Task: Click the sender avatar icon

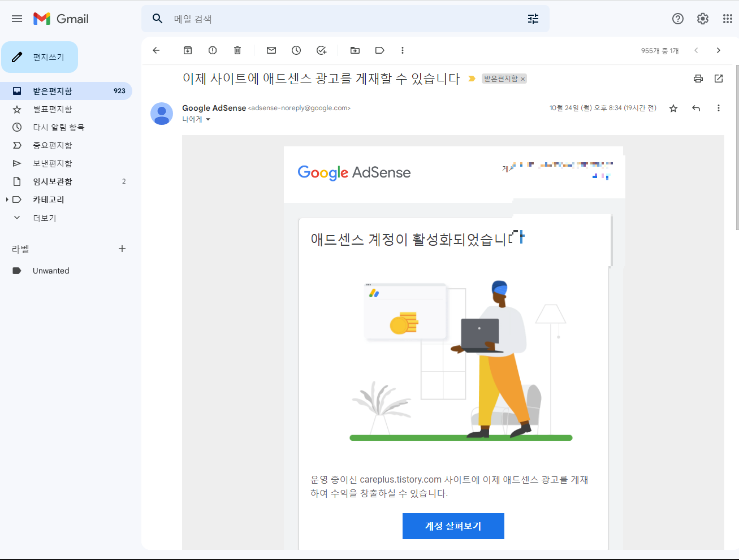Action: tap(162, 114)
